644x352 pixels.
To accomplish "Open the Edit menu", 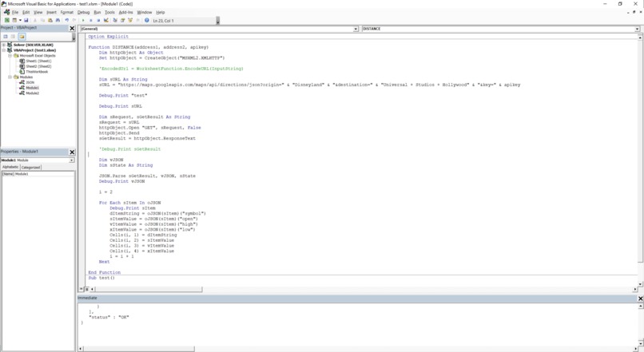I will point(26,12).
